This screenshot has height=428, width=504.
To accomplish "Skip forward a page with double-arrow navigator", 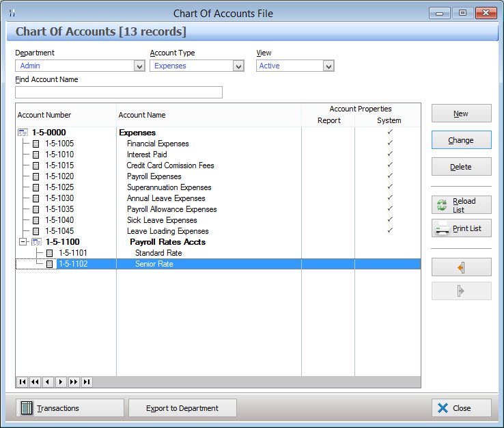I will click(74, 382).
